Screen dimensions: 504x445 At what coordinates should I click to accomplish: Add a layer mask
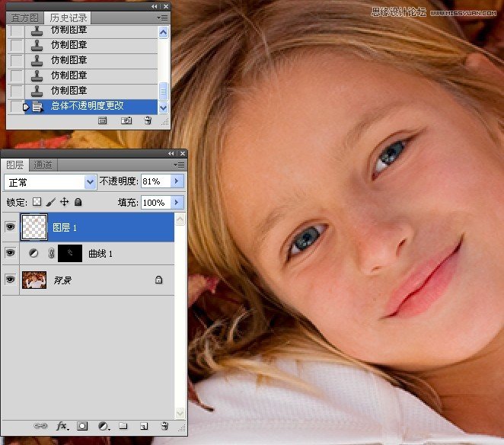[82, 427]
